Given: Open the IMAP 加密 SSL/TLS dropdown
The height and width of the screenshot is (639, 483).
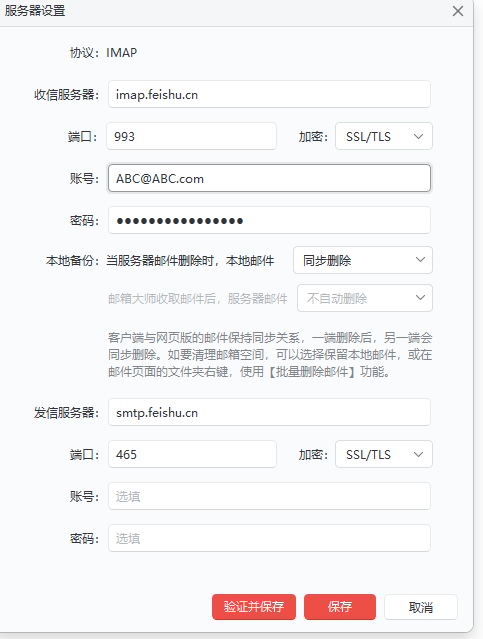Looking at the screenshot, I should click(384, 136).
